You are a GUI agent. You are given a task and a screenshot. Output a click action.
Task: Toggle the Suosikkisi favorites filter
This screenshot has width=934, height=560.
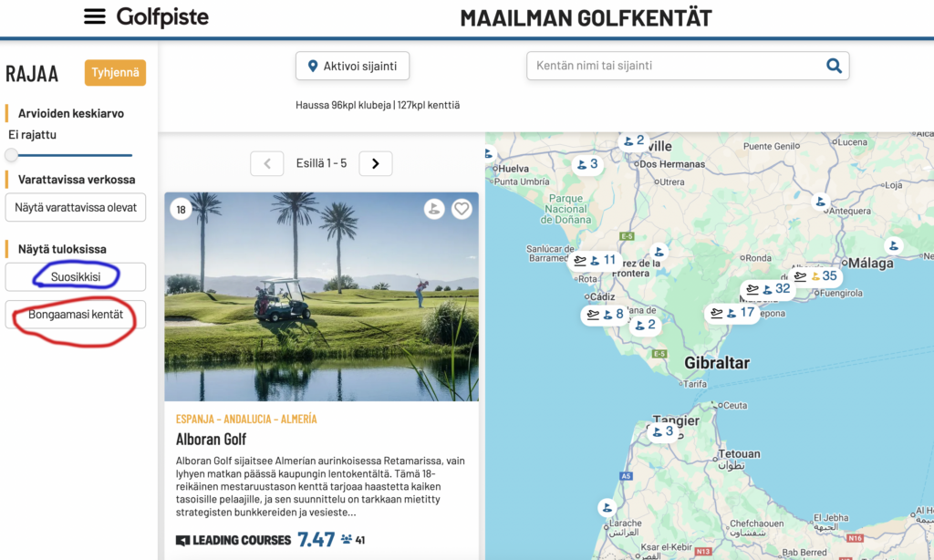point(75,276)
